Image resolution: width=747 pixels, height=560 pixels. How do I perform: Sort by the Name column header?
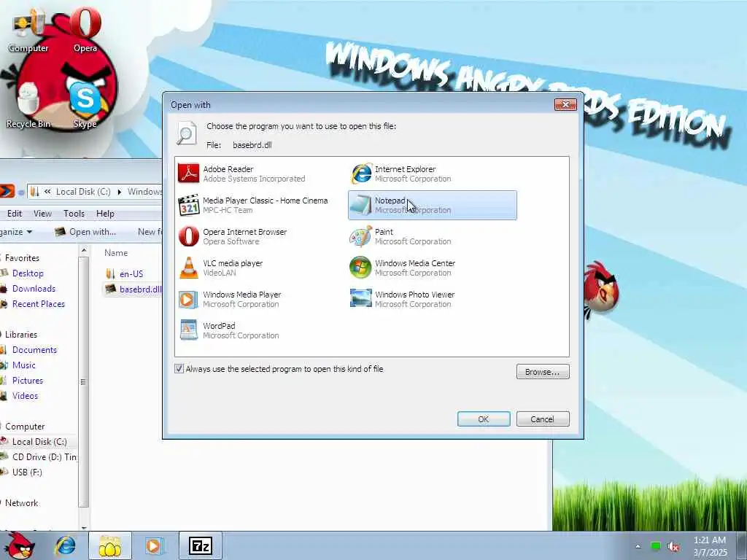116,253
